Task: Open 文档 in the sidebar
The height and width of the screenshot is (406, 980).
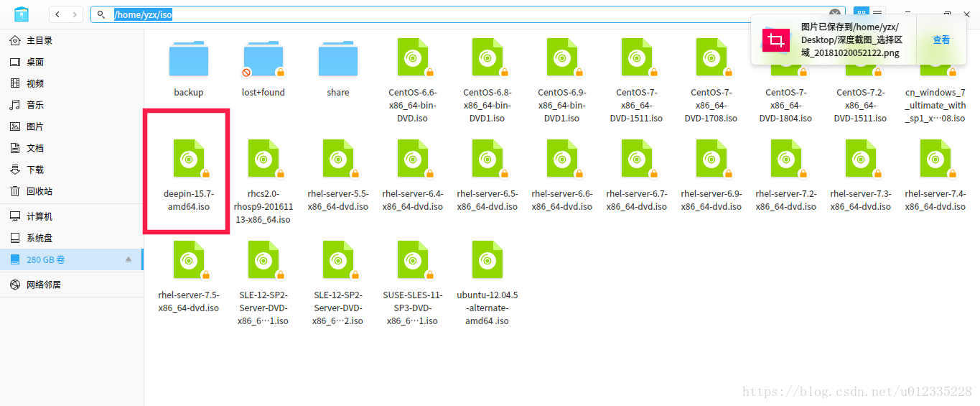Action: [x=72, y=148]
